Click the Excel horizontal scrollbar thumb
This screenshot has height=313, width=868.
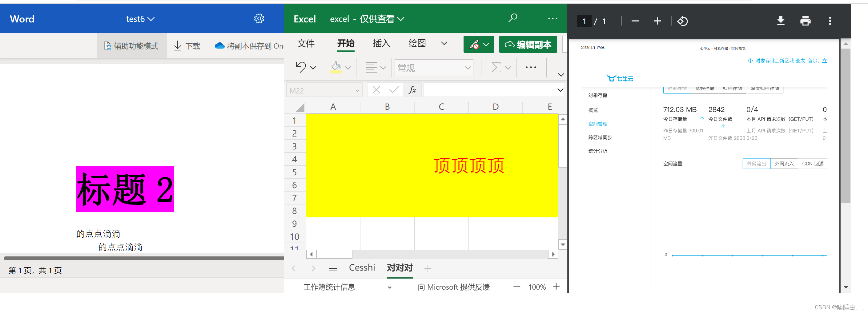pos(334,255)
